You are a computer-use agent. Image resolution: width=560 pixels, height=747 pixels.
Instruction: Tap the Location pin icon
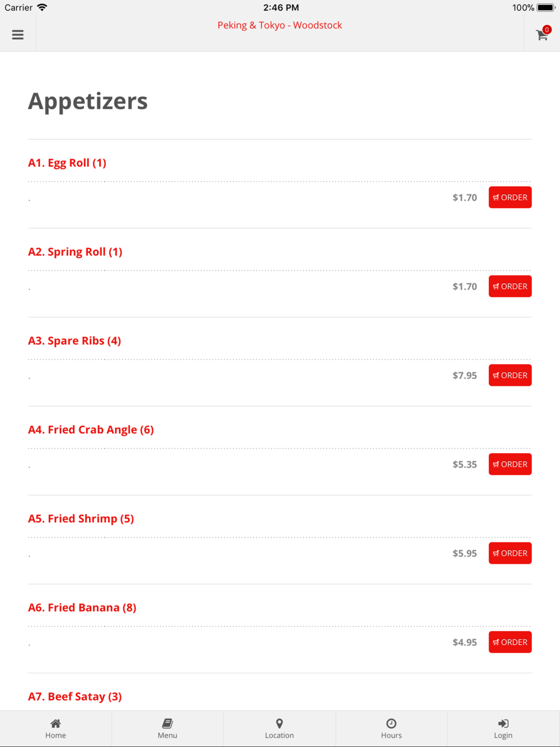coord(279,723)
